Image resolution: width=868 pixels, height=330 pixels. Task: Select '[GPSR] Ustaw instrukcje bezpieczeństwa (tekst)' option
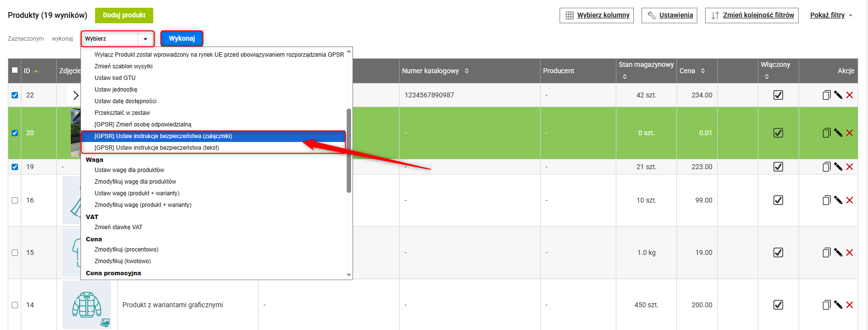(157, 148)
